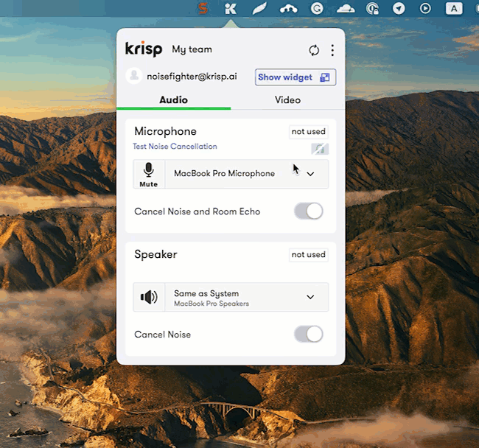
Task: Select the Audio tab
Action: click(174, 100)
